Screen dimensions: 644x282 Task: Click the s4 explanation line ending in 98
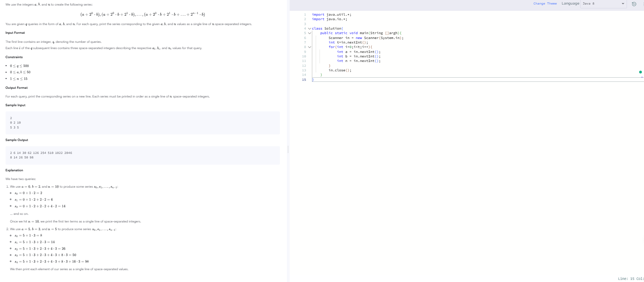pyautogui.click(x=51, y=261)
